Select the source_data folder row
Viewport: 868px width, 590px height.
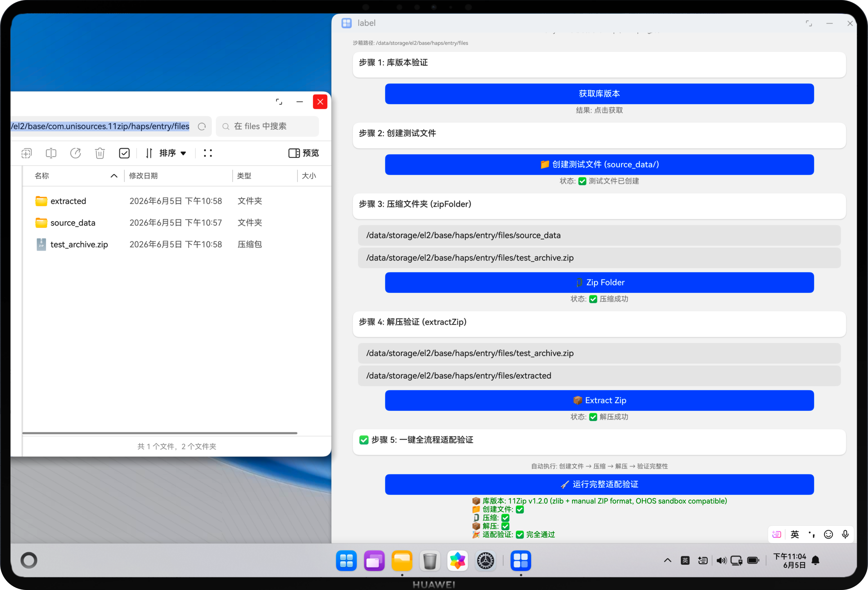[x=177, y=223]
